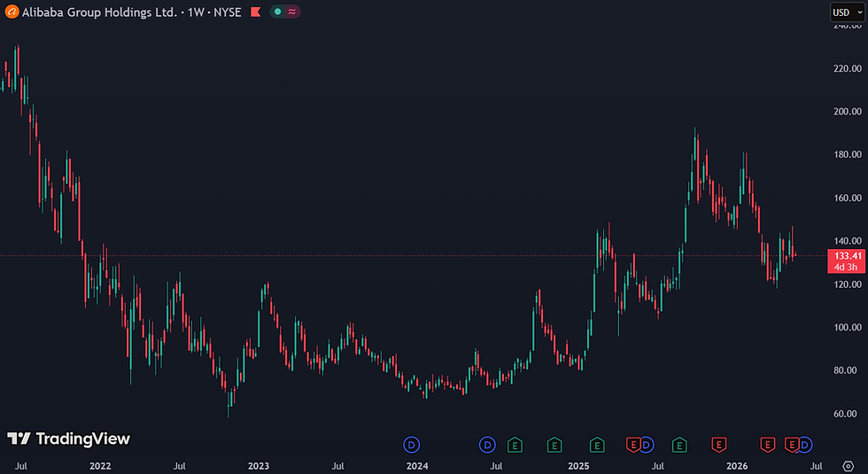Click the green earnings E marker right of 2025
The height and width of the screenshot is (474, 868).
[x=597, y=445]
